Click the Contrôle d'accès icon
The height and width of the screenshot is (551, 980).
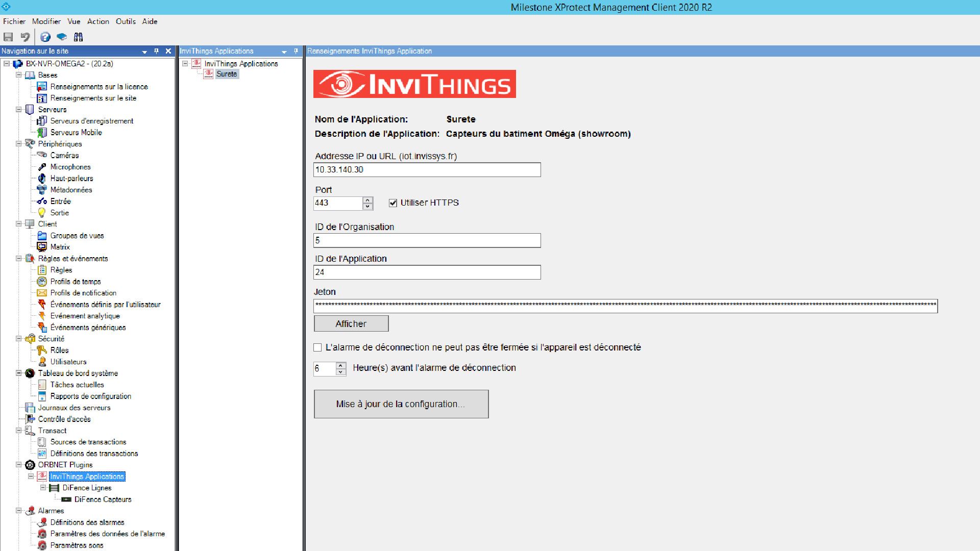pos(30,419)
